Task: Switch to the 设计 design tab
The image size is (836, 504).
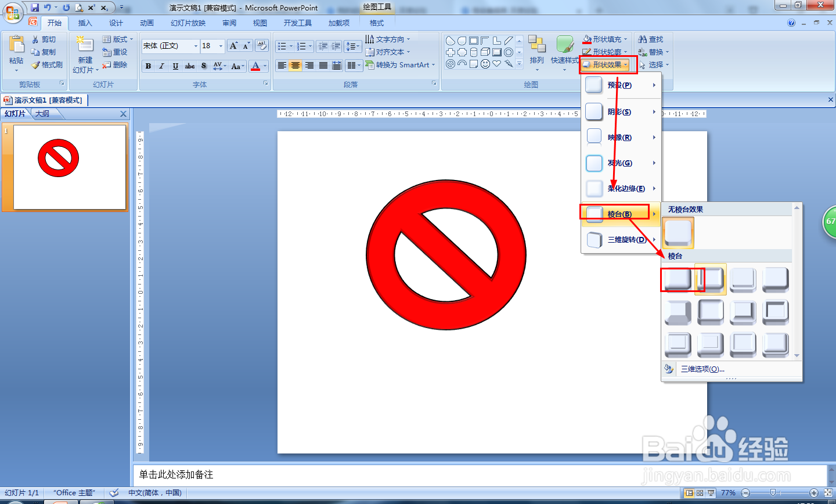Action: click(116, 23)
